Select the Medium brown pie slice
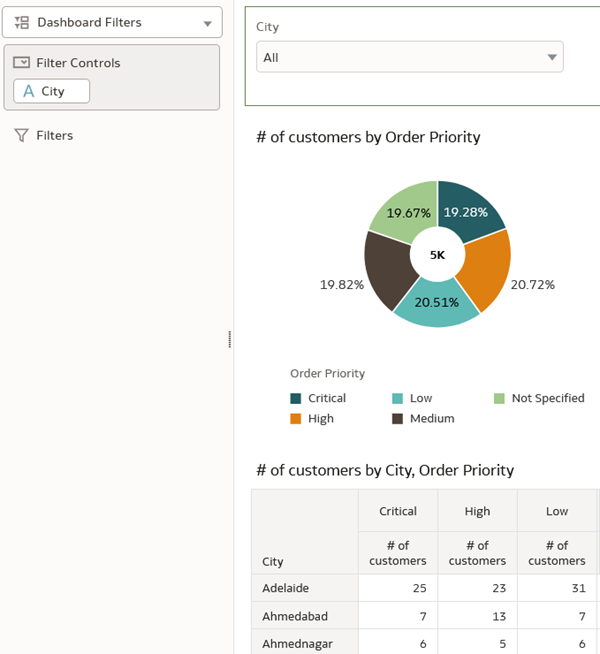This screenshot has width=600, height=654. [388, 269]
